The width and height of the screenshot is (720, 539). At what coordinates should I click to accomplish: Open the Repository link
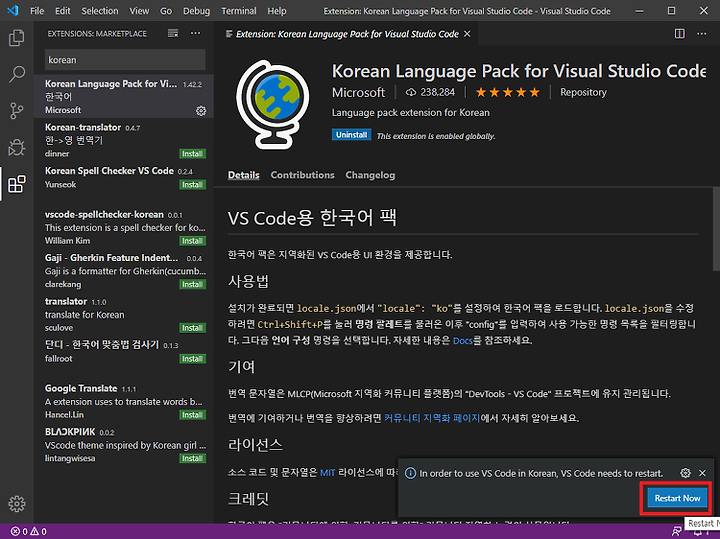[x=583, y=92]
